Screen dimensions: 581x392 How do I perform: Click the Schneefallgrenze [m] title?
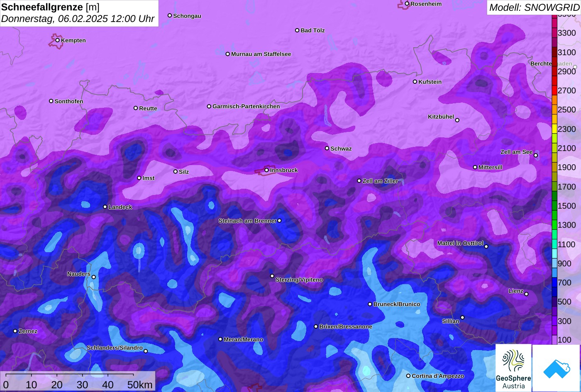[x=51, y=7]
